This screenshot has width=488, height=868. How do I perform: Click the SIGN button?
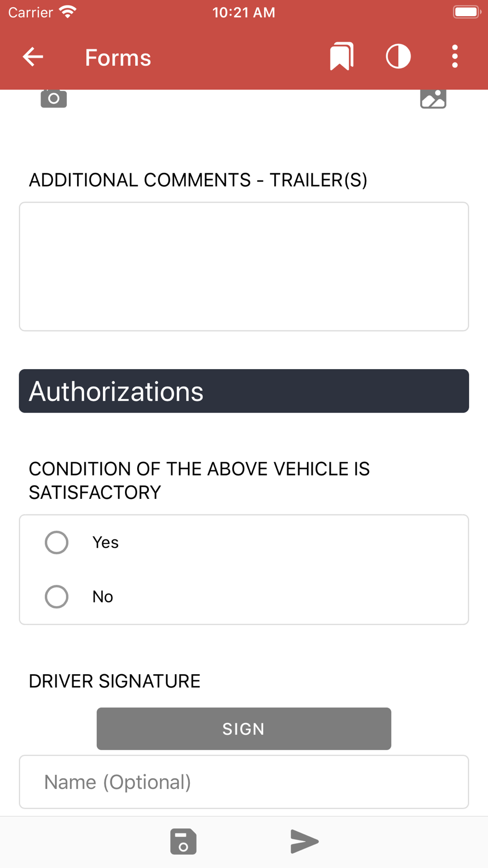(x=244, y=729)
